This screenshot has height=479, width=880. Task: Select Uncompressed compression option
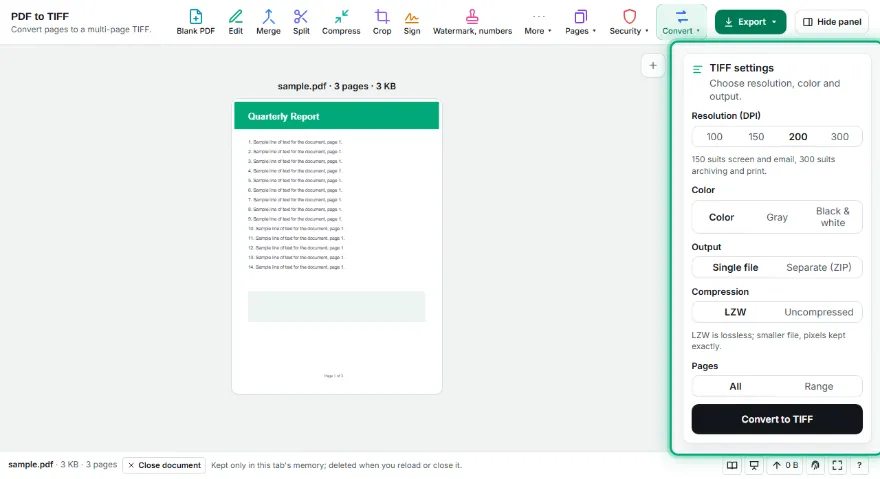(x=818, y=312)
